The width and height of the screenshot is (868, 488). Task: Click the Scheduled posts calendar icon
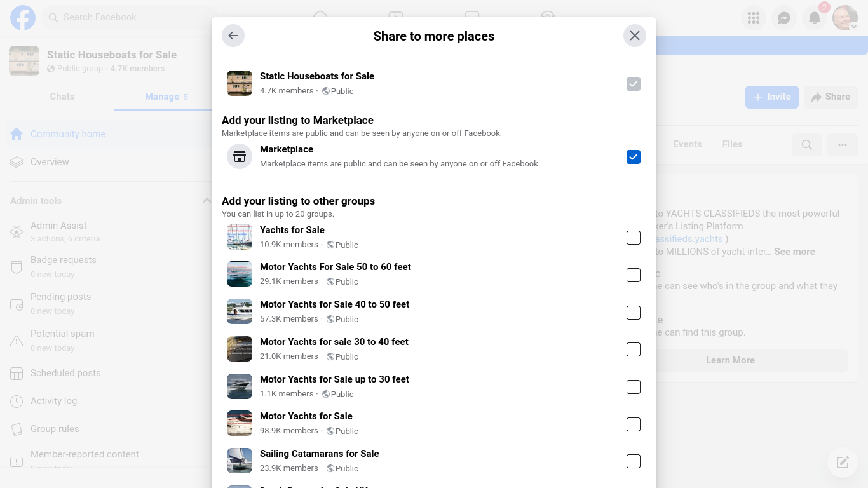pos(17,374)
